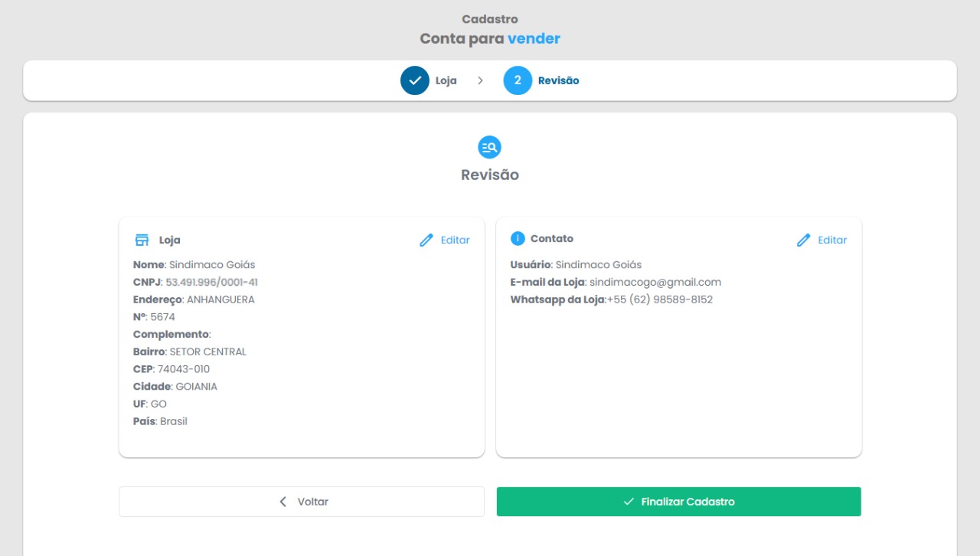Select the Loja step label
The width and height of the screenshot is (980, 556).
coord(446,80)
